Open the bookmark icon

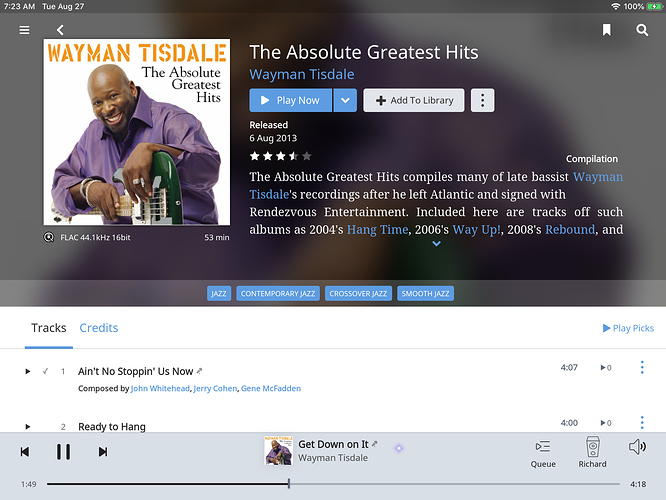click(x=607, y=30)
